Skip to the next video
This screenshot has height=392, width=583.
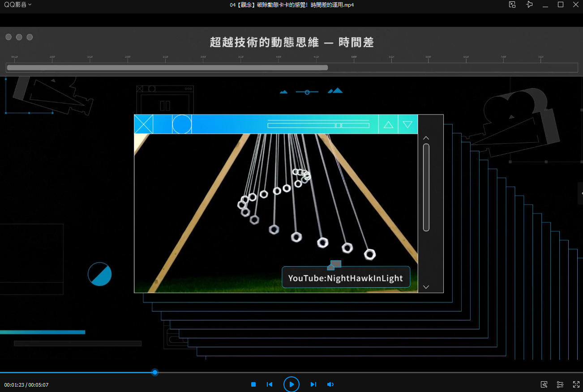point(313,384)
